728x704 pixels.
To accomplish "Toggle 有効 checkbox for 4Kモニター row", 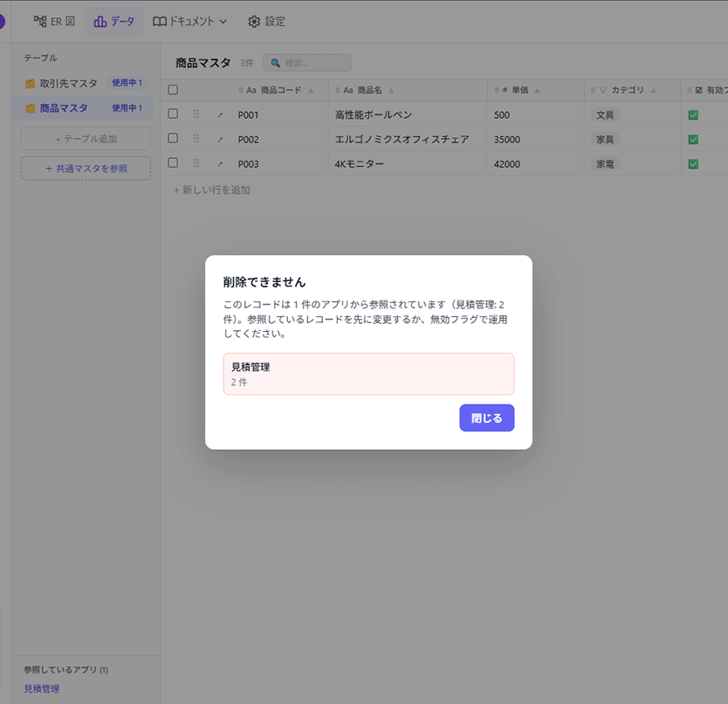I will pos(693,164).
